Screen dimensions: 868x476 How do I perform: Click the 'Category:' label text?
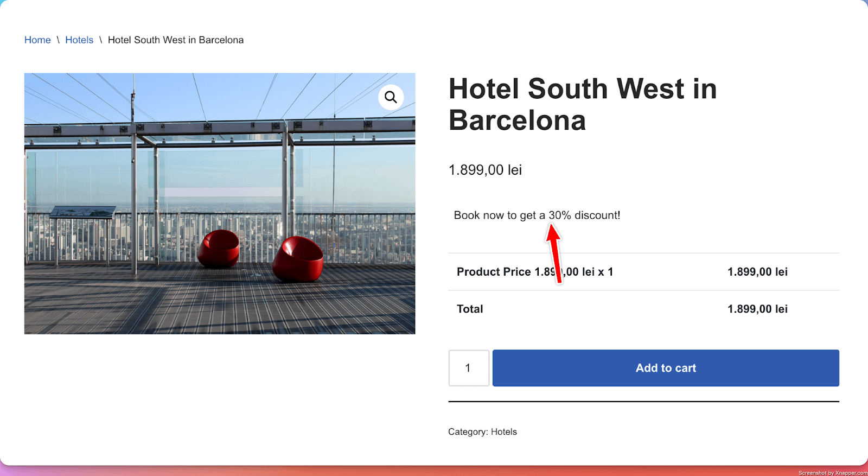pyautogui.click(x=468, y=432)
